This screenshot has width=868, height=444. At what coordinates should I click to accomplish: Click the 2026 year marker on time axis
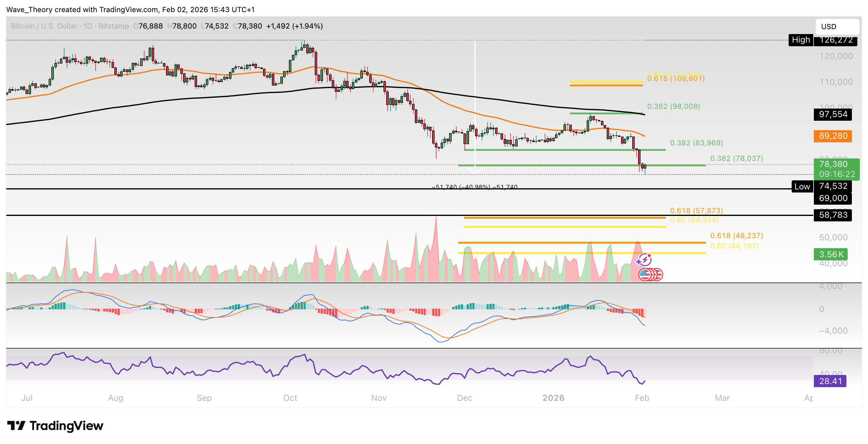pyautogui.click(x=553, y=398)
